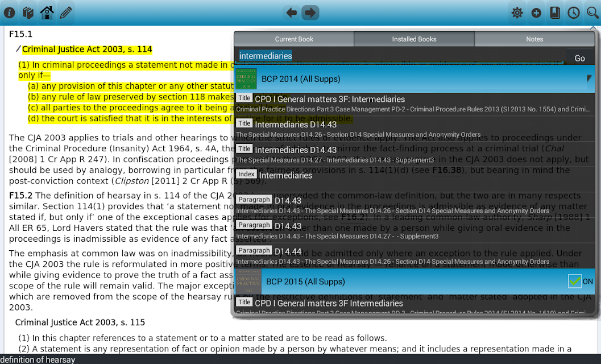Click the Go search button
Image resolution: width=601 pixels, height=364 pixels.
579,58
